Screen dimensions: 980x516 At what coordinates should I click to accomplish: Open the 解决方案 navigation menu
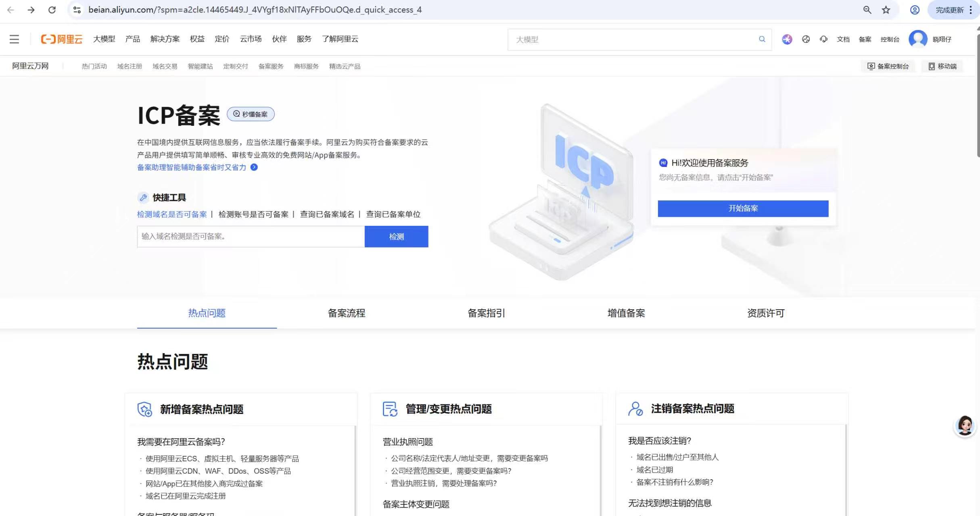tap(165, 39)
